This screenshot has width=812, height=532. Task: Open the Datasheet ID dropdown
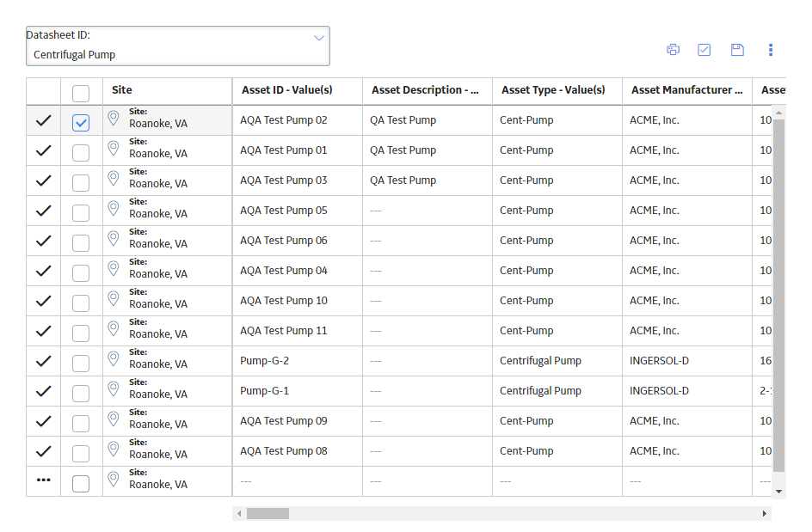click(x=177, y=46)
